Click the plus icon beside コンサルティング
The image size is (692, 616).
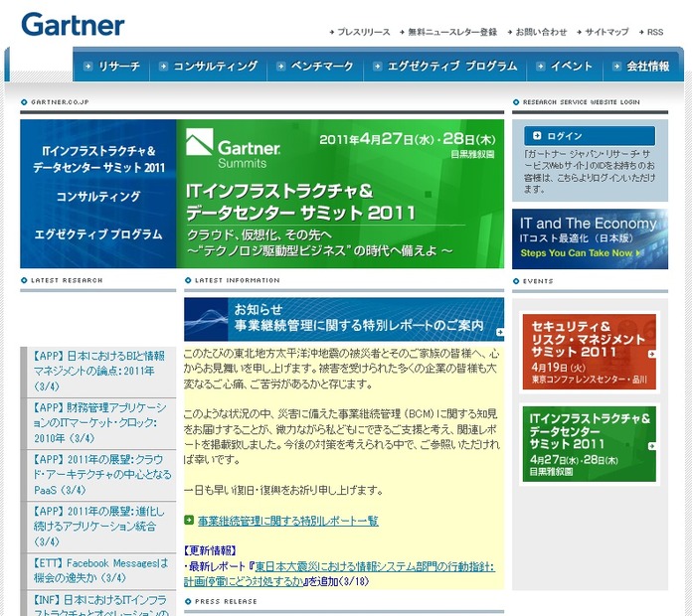coord(163,67)
